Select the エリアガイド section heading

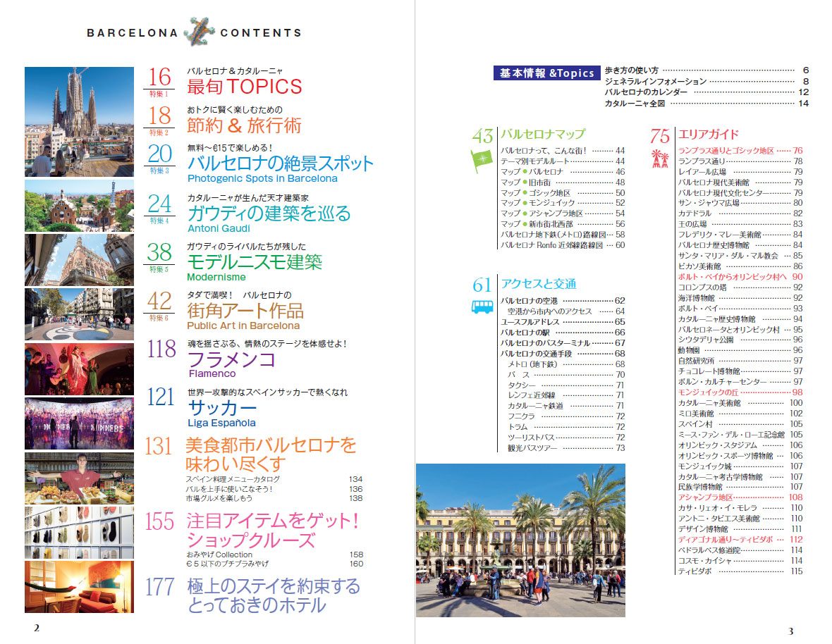[708, 134]
